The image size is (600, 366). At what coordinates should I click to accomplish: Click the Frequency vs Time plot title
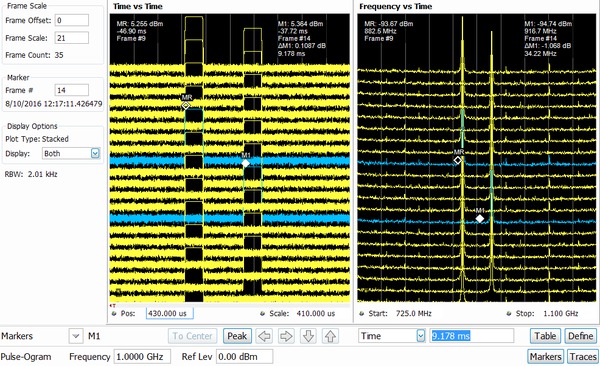[396, 6]
